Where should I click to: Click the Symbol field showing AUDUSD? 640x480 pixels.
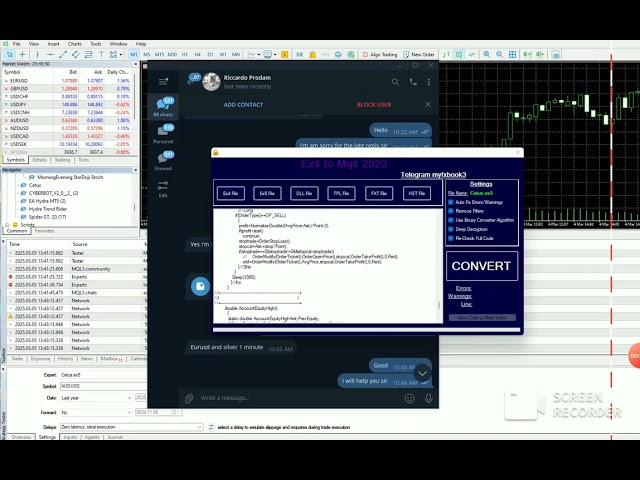coord(103,386)
